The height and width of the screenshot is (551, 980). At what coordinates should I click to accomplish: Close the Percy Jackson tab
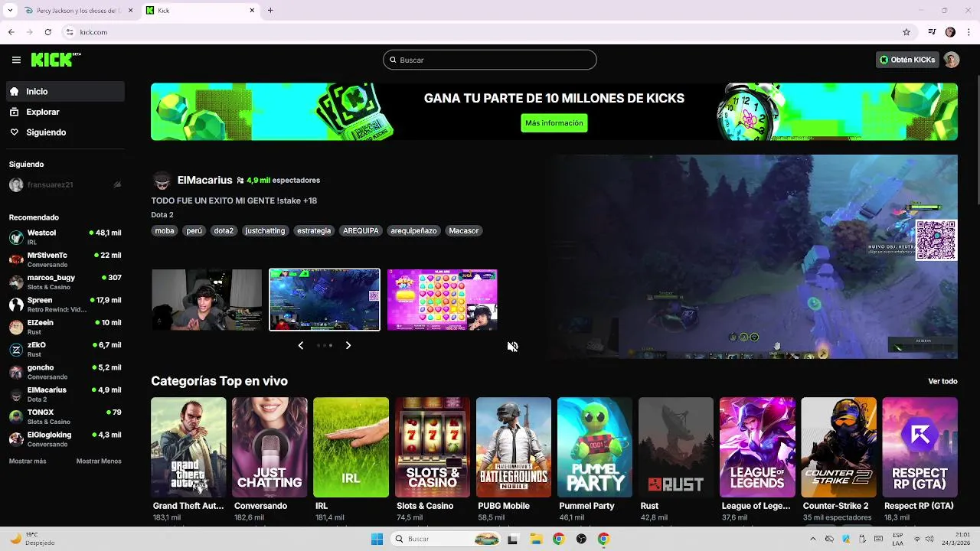(130, 11)
